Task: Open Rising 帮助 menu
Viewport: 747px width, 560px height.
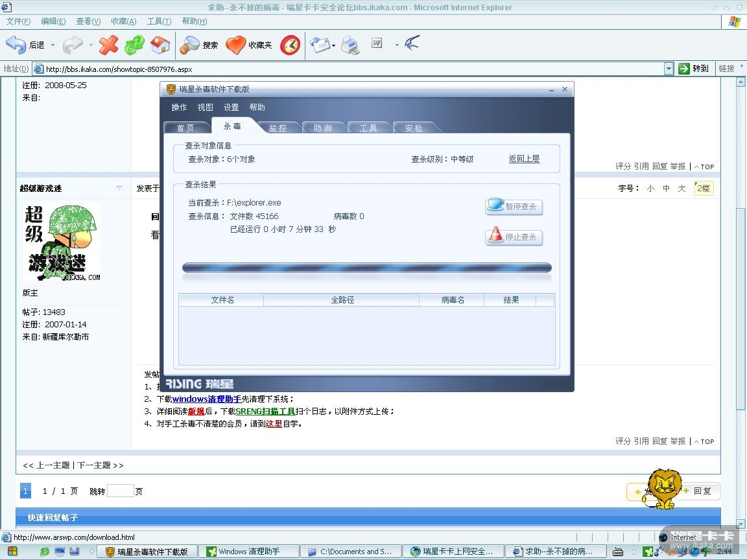Action: [257, 107]
